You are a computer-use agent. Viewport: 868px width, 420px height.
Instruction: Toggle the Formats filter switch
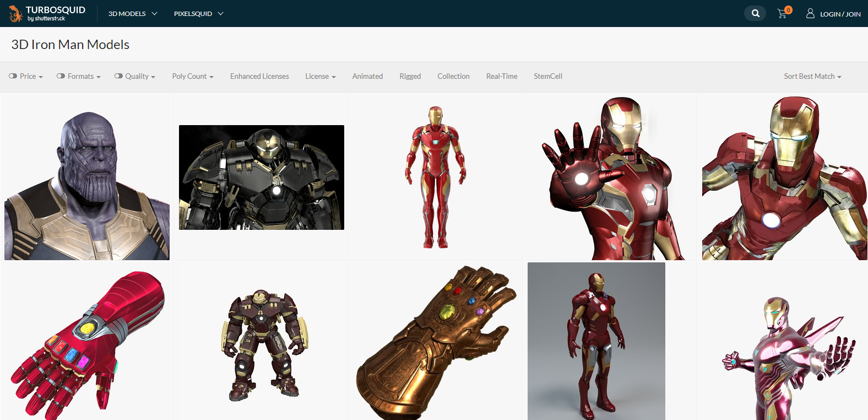(x=61, y=76)
